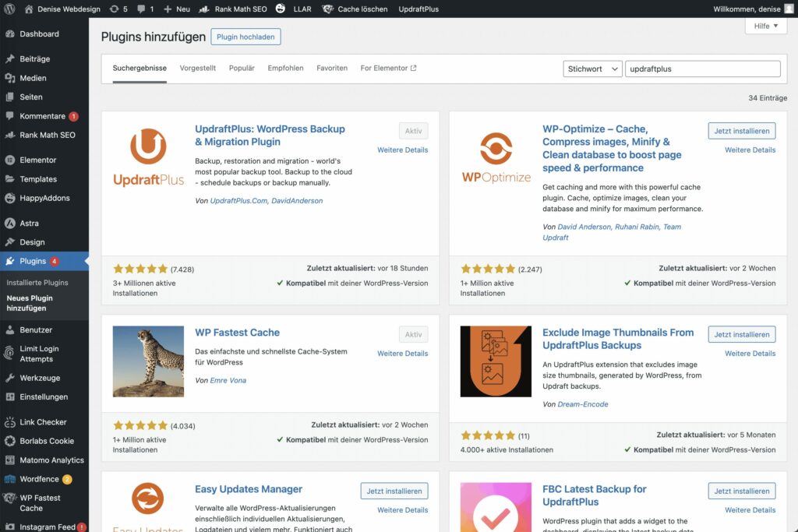Open the Stichwort search type dropdown
798x532 pixels.
pyautogui.click(x=592, y=69)
